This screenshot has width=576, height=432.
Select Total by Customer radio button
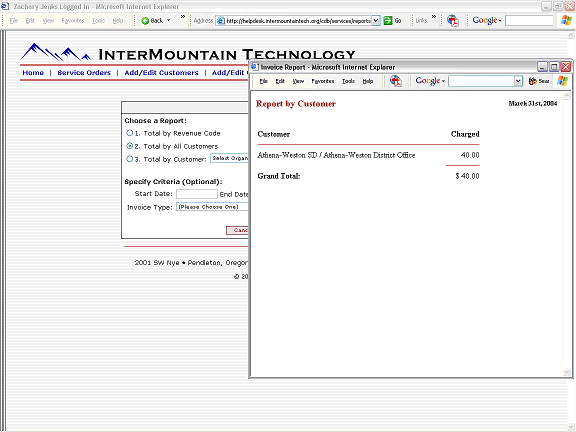[129, 159]
